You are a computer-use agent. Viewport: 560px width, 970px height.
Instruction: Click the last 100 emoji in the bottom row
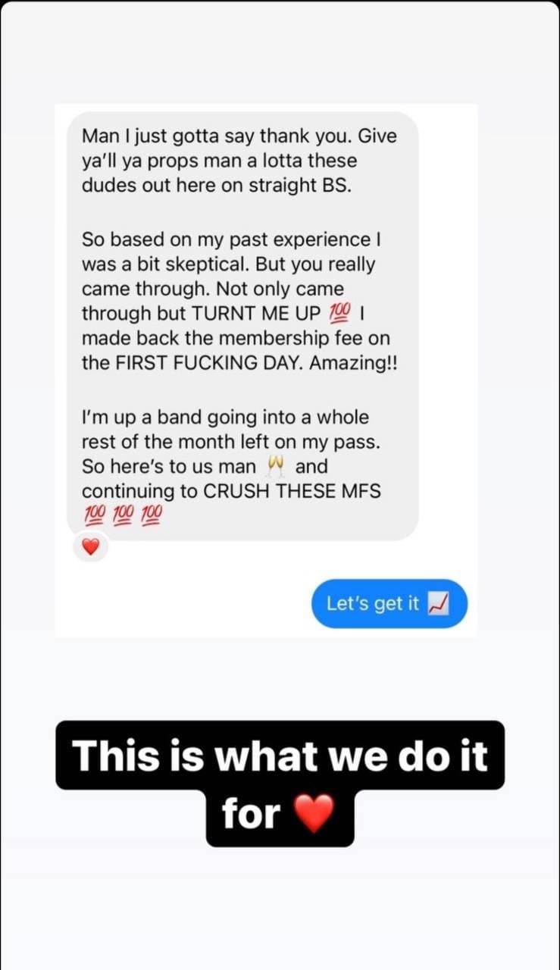(x=151, y=515)
